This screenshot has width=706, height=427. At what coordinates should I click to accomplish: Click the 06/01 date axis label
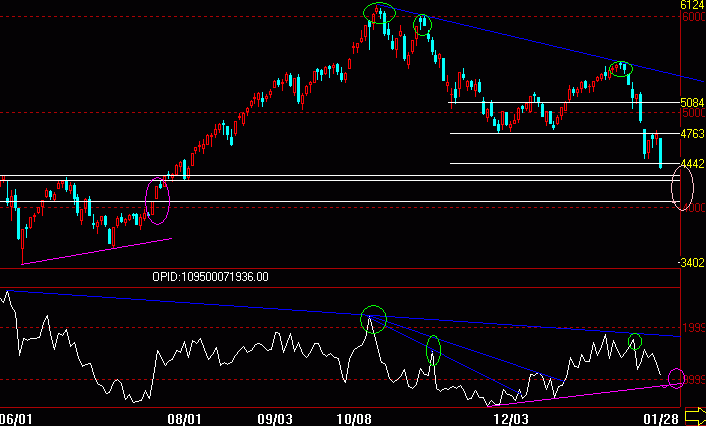(x=15, y=419)
